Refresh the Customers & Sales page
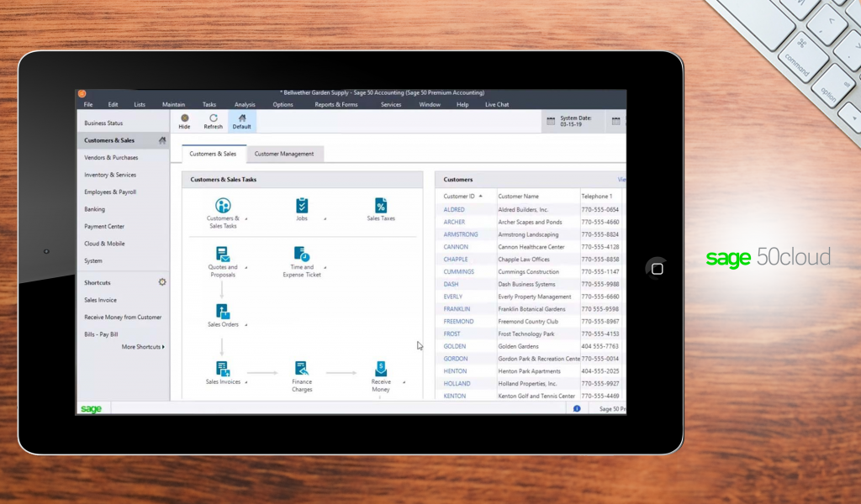The image size is (861, 504). point(214,119)
